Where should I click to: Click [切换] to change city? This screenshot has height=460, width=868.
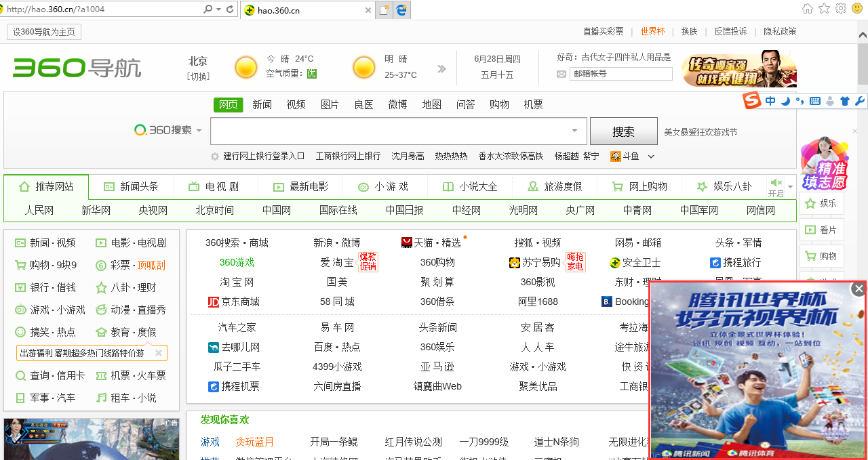(198, 76)
